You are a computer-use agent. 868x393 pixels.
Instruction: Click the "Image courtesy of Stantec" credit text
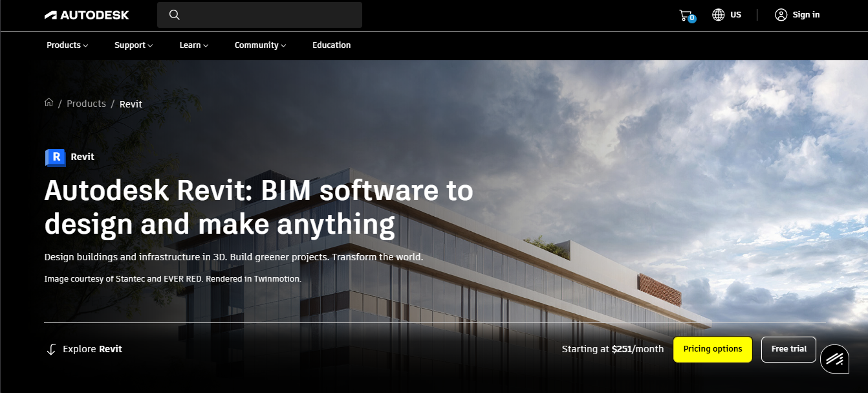pos(173,279)
